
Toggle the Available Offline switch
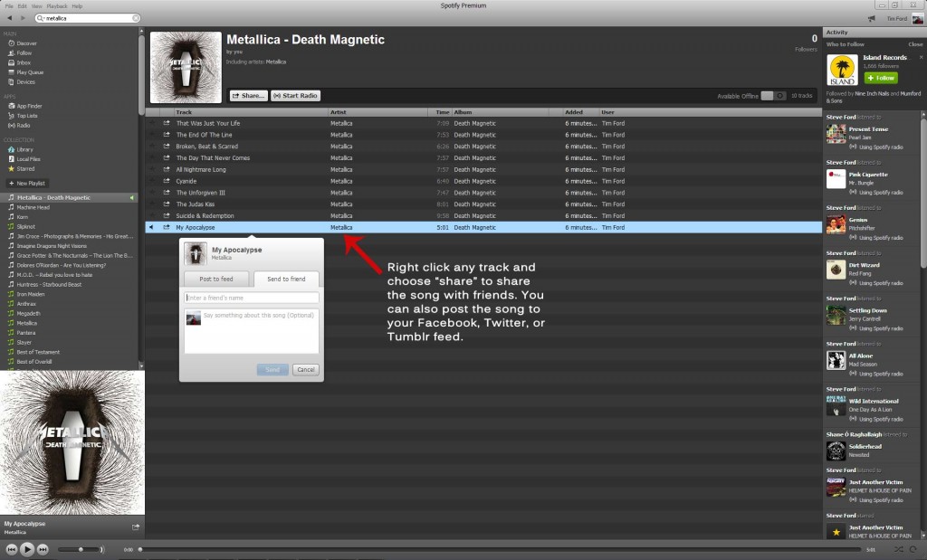773,96
